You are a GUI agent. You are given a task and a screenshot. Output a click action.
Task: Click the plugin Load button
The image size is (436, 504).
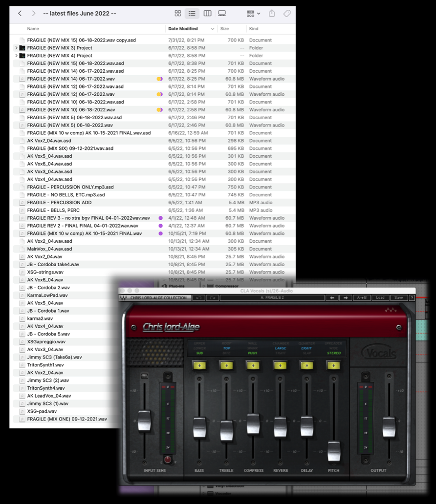click(380, 298)
